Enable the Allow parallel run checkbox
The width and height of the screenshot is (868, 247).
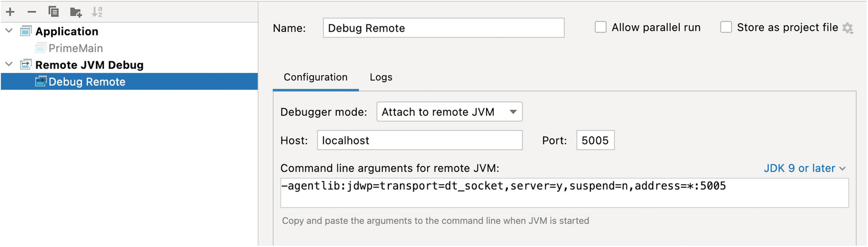click(601, 27)
